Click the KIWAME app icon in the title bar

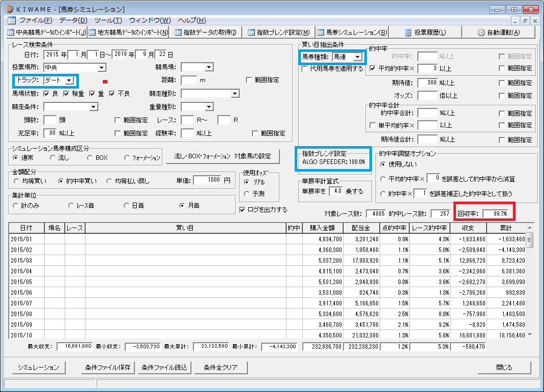(9, 9)
